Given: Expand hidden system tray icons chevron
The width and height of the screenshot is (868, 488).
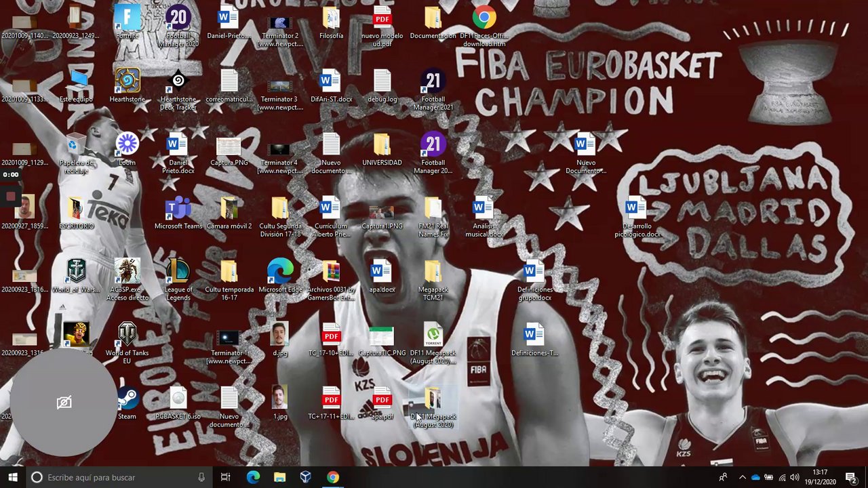Looking at the screenshot, I should point(743,477).
